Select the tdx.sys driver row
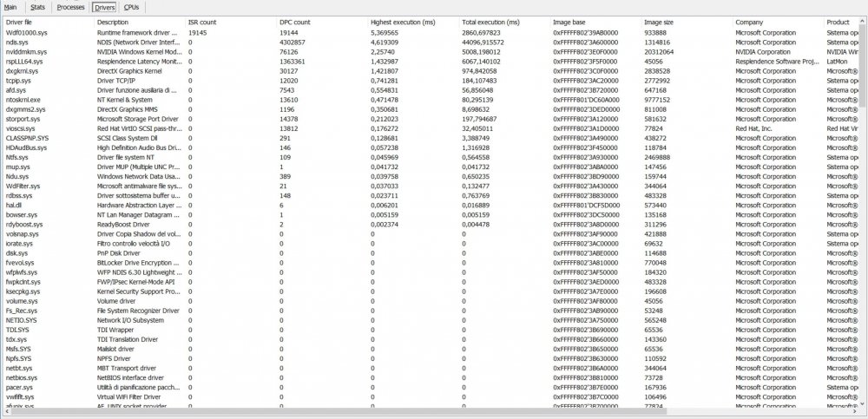Viewport: 868px width, 419px height. click(431, 339)
